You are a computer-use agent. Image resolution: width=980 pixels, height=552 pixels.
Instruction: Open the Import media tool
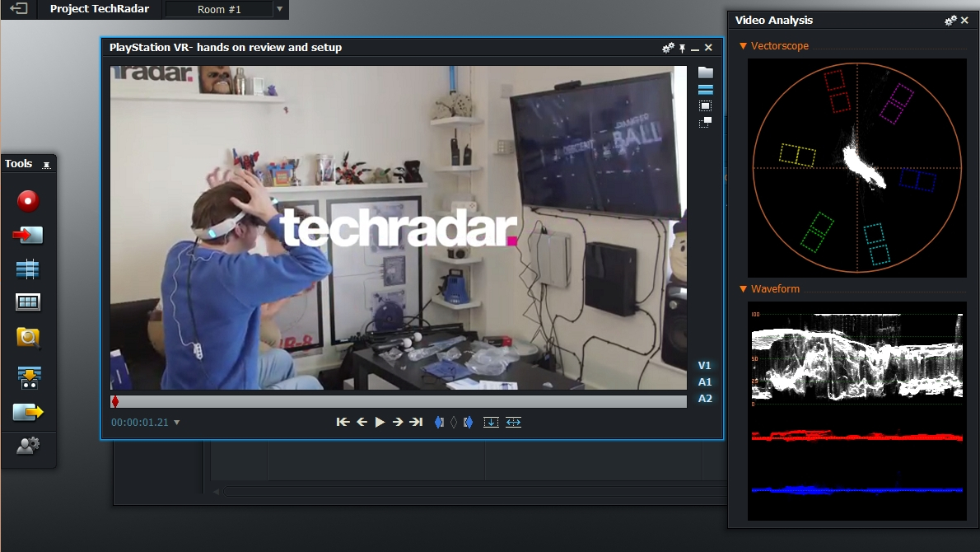(27, 235)
